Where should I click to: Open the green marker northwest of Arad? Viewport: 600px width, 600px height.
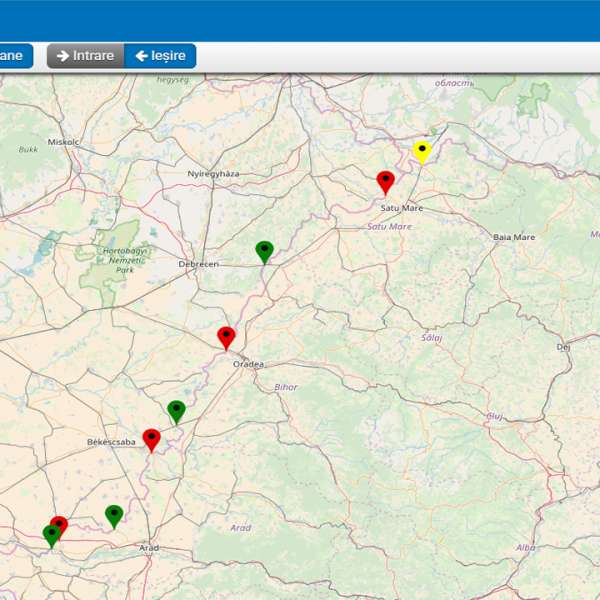114,517
